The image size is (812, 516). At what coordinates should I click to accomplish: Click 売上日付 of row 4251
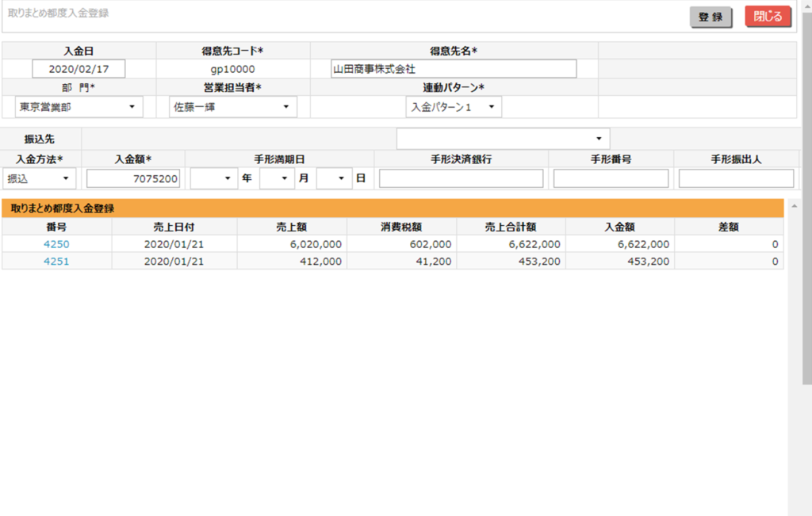pos(174,262)
